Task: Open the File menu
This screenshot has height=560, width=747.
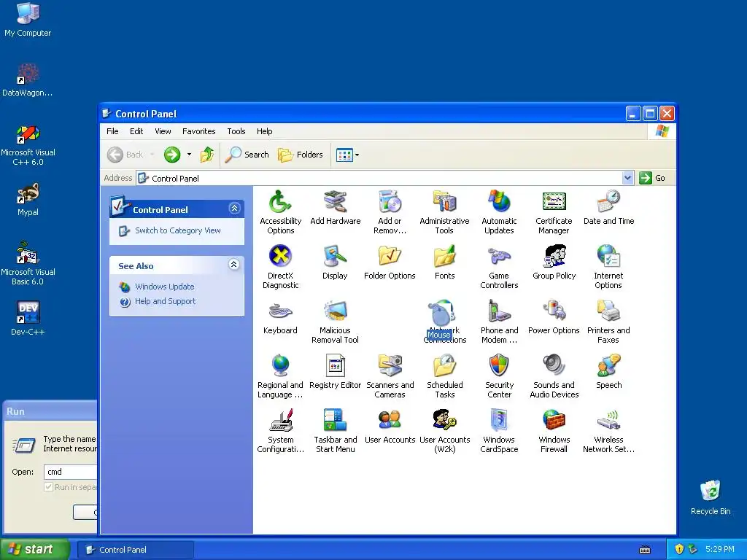Action: tap(112, 131)
